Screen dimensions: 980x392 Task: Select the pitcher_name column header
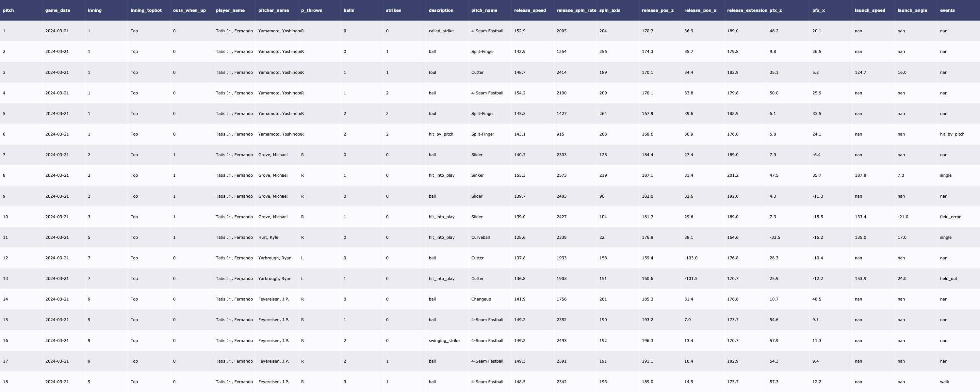[273, 10]
